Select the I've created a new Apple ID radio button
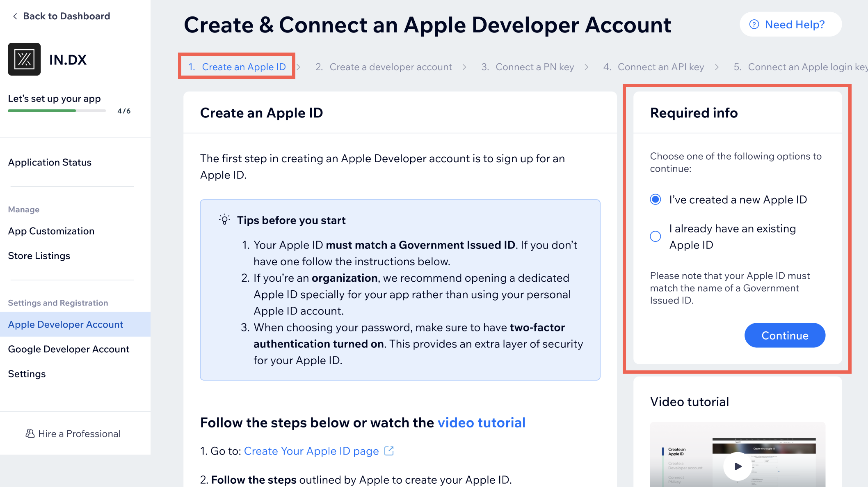This screenshot has width=868, height=487. coord(656,199)
